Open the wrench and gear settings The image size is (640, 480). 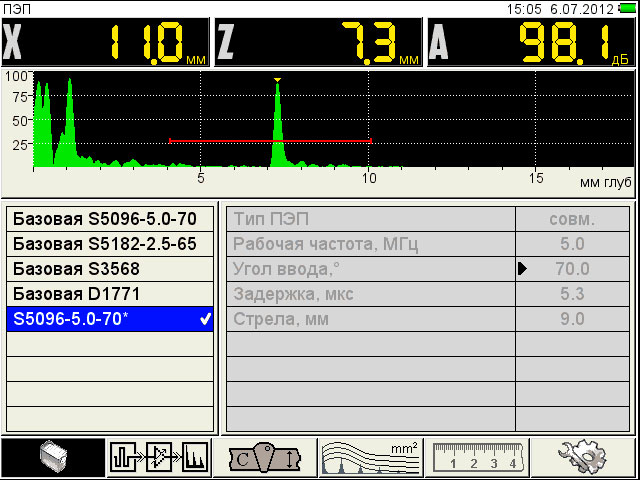tap(585, 458)
